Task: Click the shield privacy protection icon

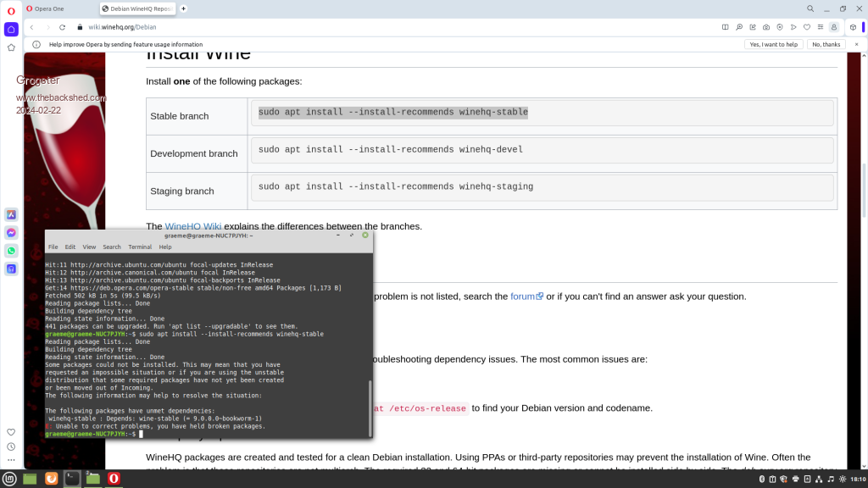Action: (x=780, y=27)
